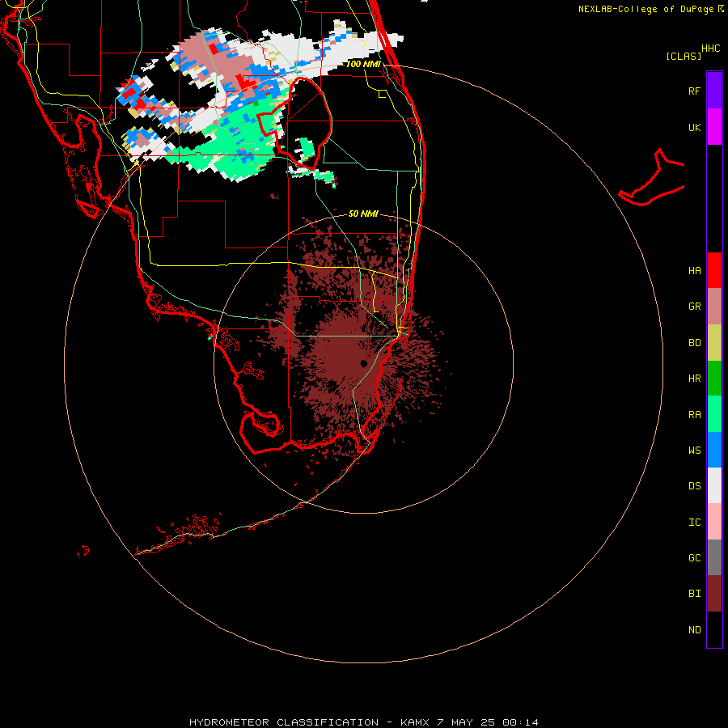The width and height of the screenshot is (728, 728).
Task: Click the DS legend label
Action: coord(694,486)
